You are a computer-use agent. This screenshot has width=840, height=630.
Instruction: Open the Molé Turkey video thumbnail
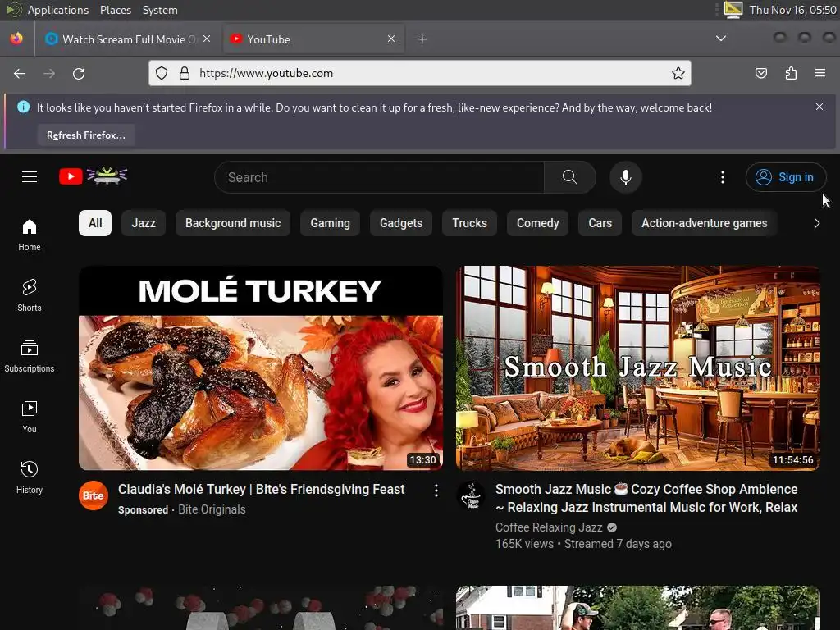click(x=261, y=368)
